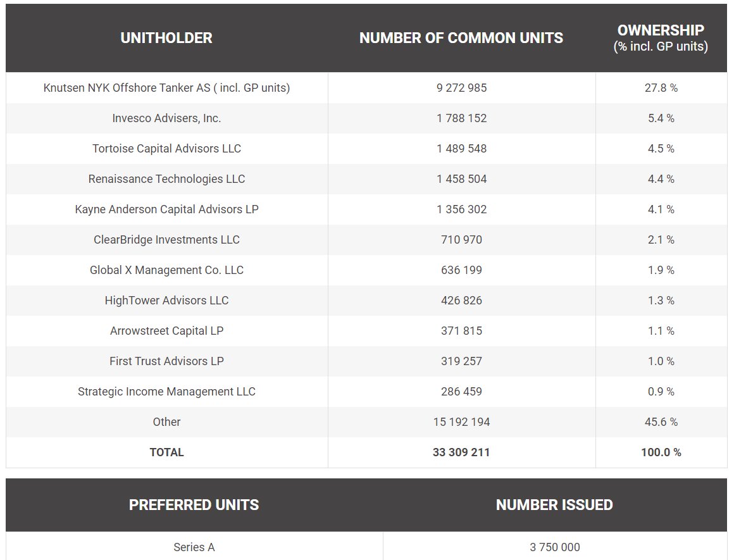Image resolution: width=734 pixels, height=560 pixels.
Task: Click the value 371 815
Action: 461,331
